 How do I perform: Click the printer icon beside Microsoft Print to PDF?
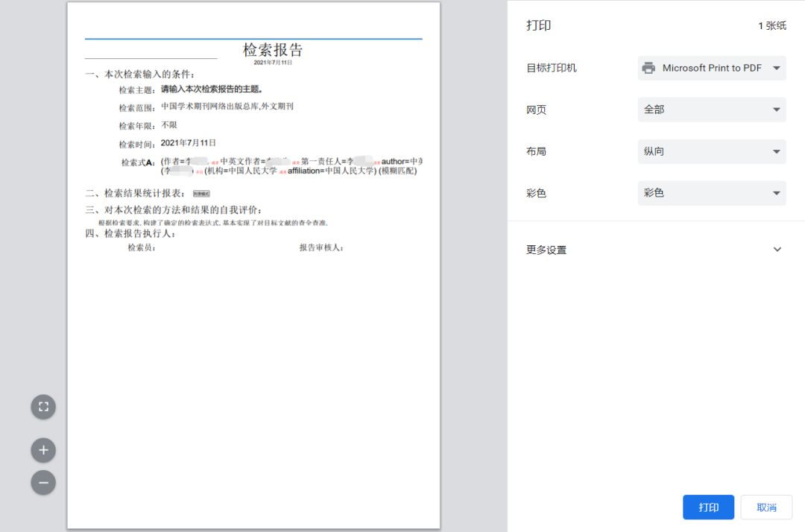pyautogui.click(x=649, y=68)
